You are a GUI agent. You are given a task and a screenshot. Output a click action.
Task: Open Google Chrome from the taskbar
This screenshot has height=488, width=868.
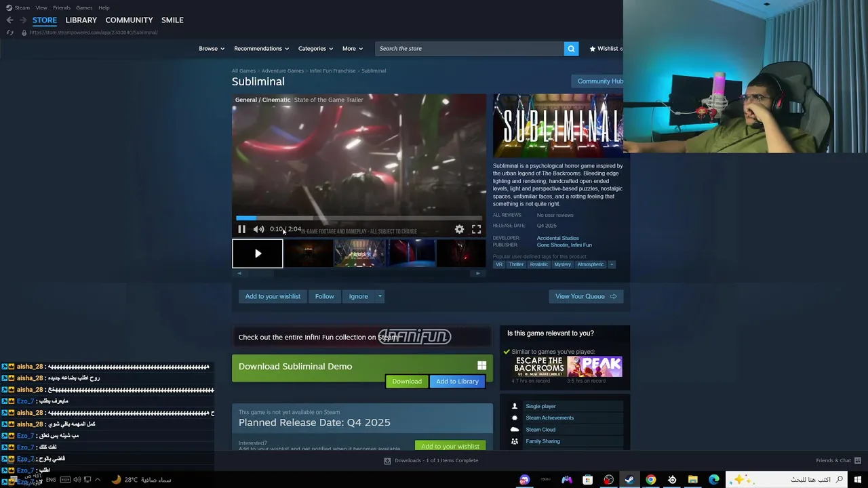point(651,480)
